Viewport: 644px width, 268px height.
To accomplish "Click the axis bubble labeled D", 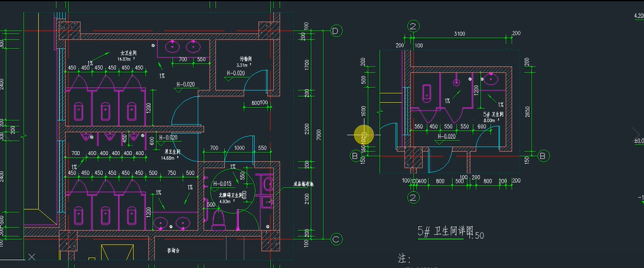I will 336,31.
